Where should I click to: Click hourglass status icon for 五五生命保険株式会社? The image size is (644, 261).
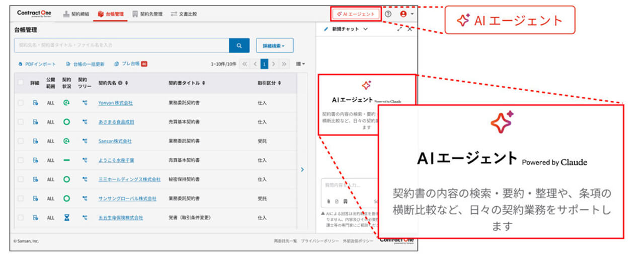66,218
